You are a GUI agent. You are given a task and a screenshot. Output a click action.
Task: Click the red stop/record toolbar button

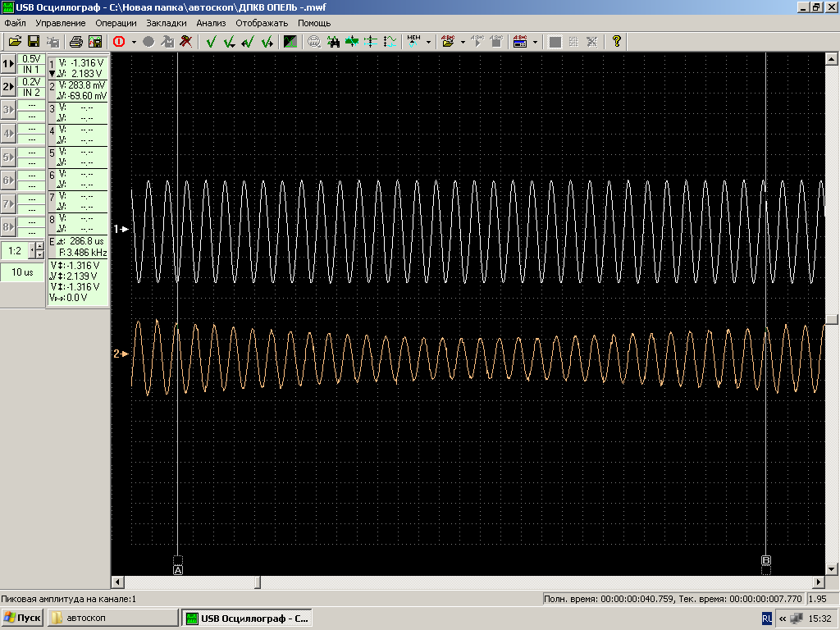pyautogui.click(x=119, y=41)
